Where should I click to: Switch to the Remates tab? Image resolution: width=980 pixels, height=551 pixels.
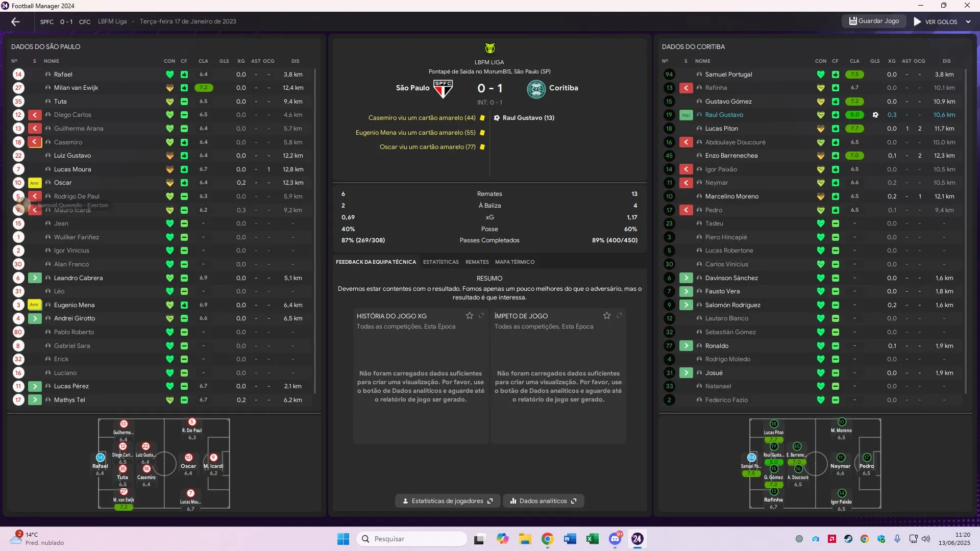coord(477,262)
